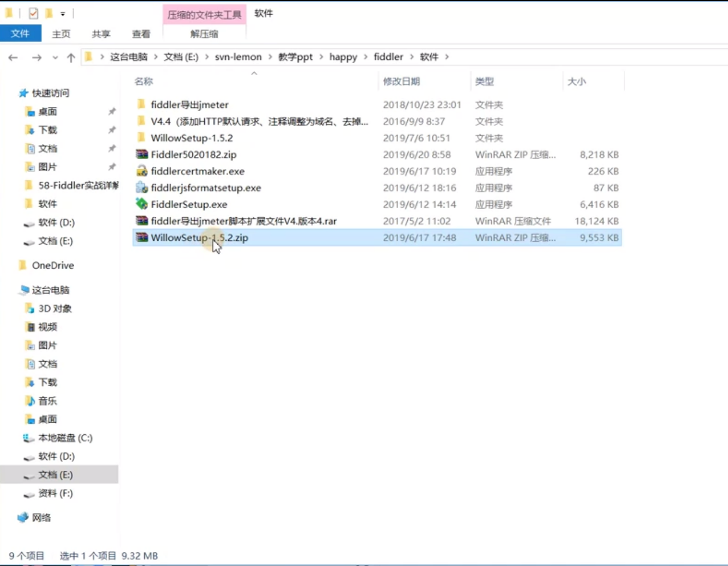728x566 pixels.
Task: Click the 音乐 music note icon
Action: tap(30, 401)
